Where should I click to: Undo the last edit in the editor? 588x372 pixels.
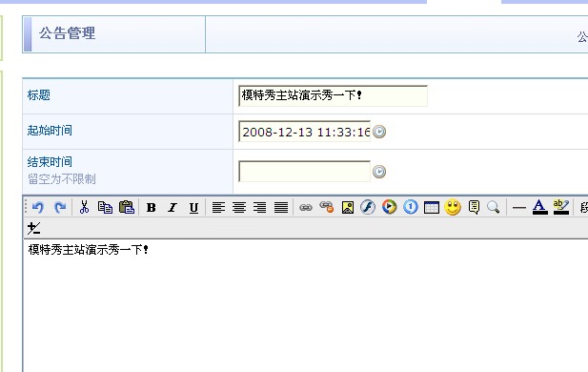point(38,207)
